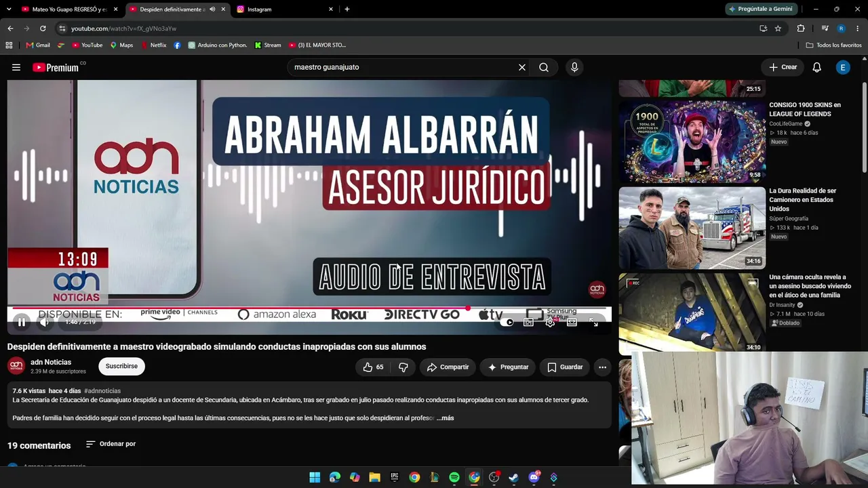Switch the player to theater mode

tap(572, 323)
